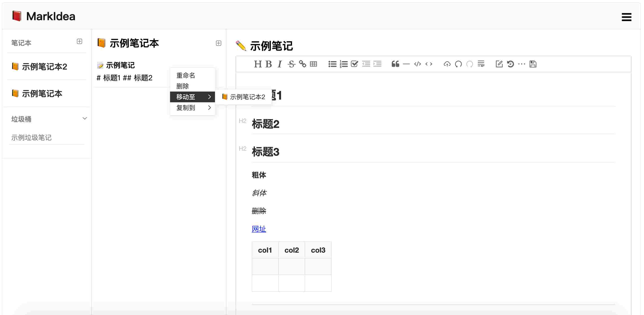Click the 示例笔记 note title field
Screen dimensions: 644x315
(x=271, y=46)
